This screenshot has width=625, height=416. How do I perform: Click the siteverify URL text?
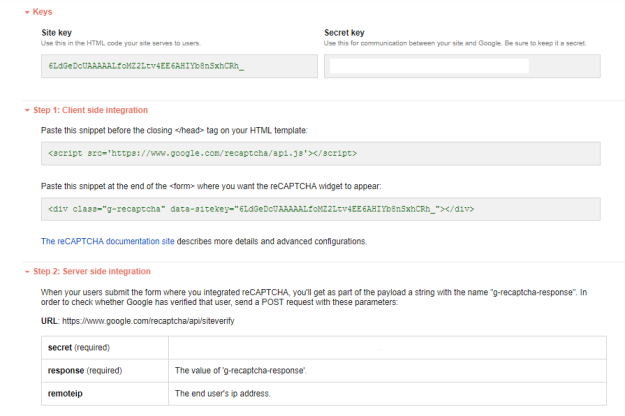(148, 321)
